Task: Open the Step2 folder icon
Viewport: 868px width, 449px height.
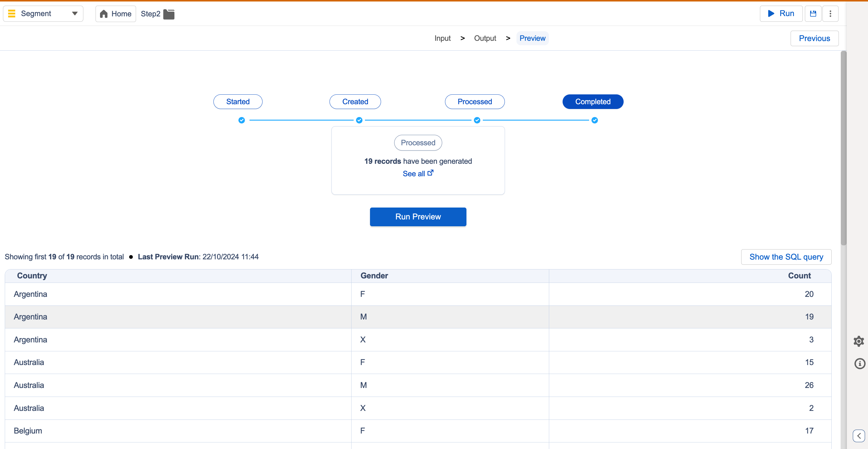Action: 169,14
